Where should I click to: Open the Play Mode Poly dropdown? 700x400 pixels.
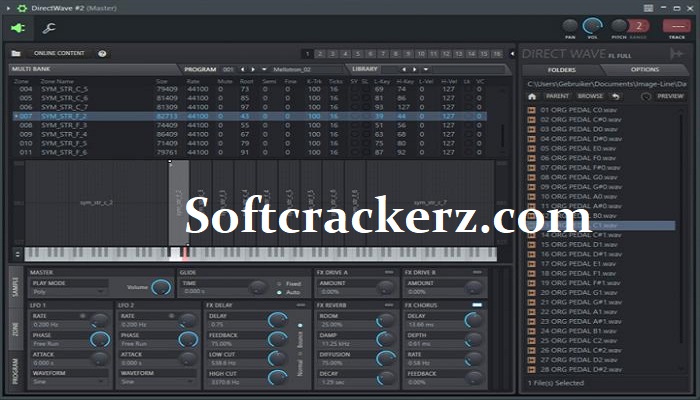click(69, 292)
